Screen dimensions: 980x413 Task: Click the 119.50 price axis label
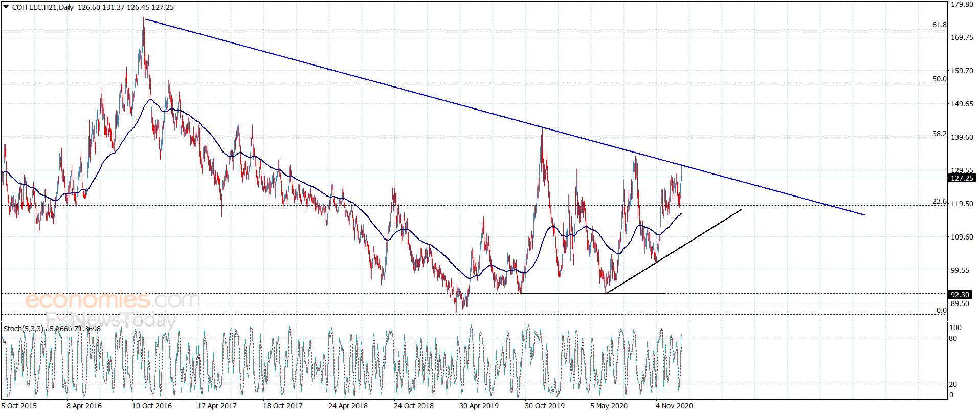pyautogui.click(x=962, y=204)
